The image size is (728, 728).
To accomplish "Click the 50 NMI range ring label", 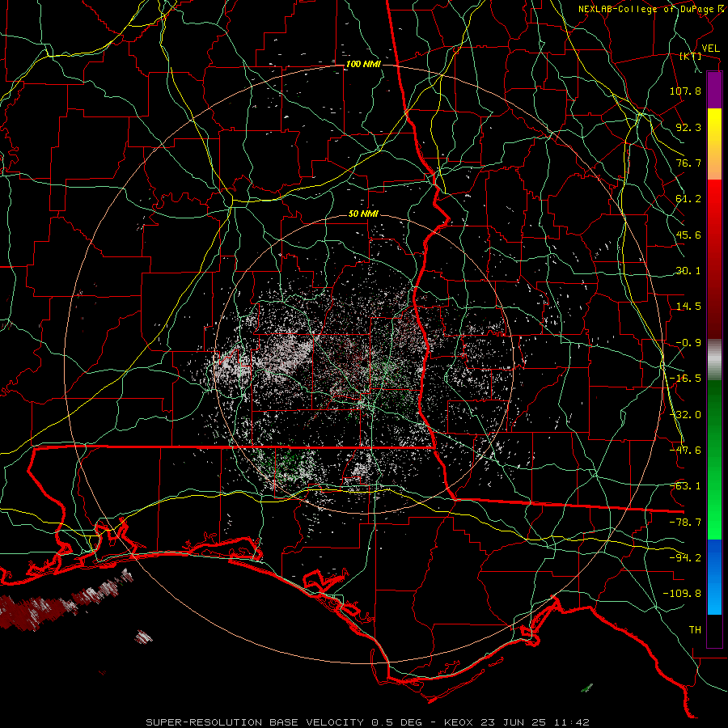I will [x=363, y=214].
